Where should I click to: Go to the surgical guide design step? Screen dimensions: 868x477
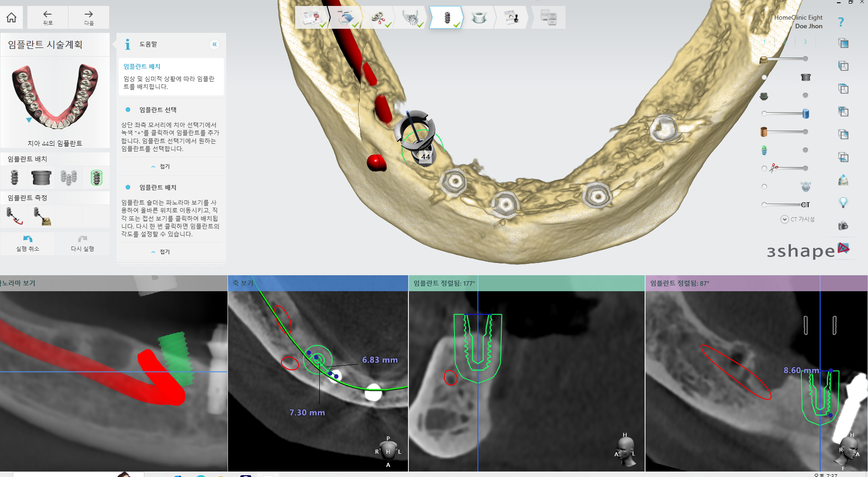pos(479,18)
